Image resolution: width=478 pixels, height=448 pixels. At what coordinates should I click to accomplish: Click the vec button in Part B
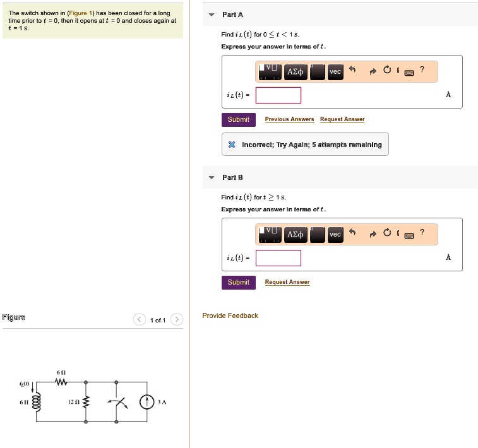click(x=335, y=235)
